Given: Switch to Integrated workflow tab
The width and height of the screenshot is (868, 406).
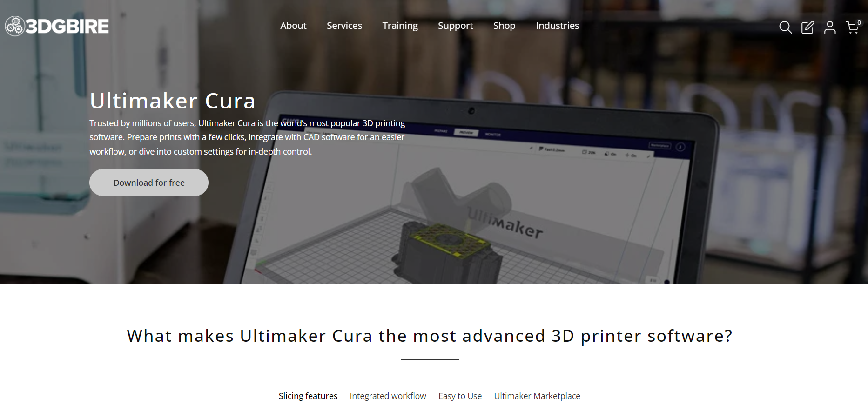Looking at the screenshot, I should 388,396.
